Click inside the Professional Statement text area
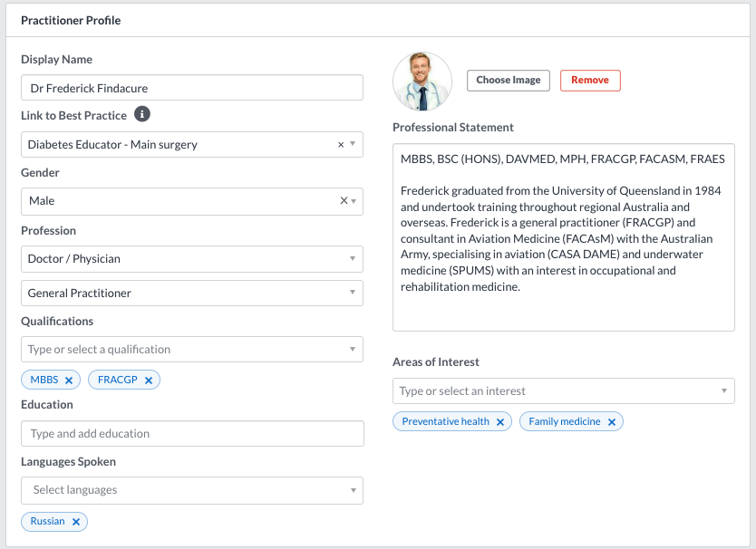756x549 pixels. tap(564, 237)
